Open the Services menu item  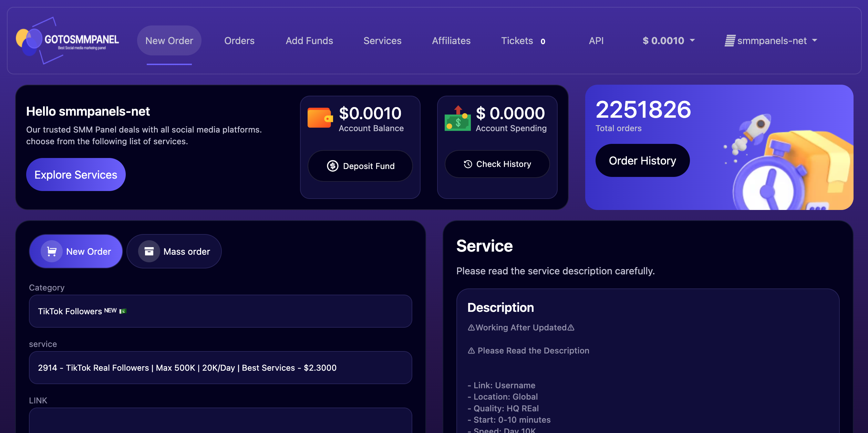[x=382, y=41]
